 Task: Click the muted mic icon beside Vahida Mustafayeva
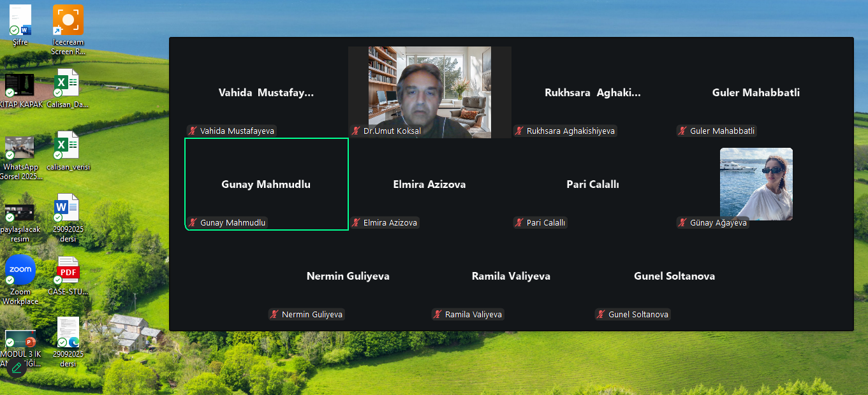[x=192, y=131]
